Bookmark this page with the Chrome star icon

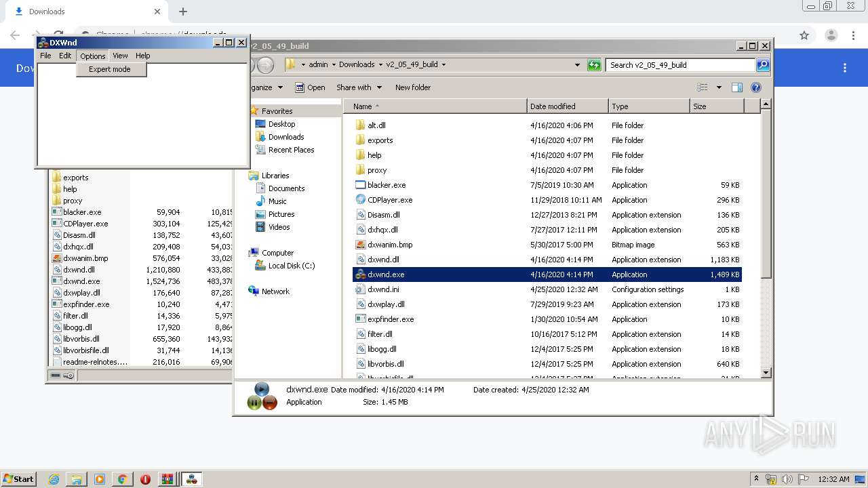pos(804,35)
